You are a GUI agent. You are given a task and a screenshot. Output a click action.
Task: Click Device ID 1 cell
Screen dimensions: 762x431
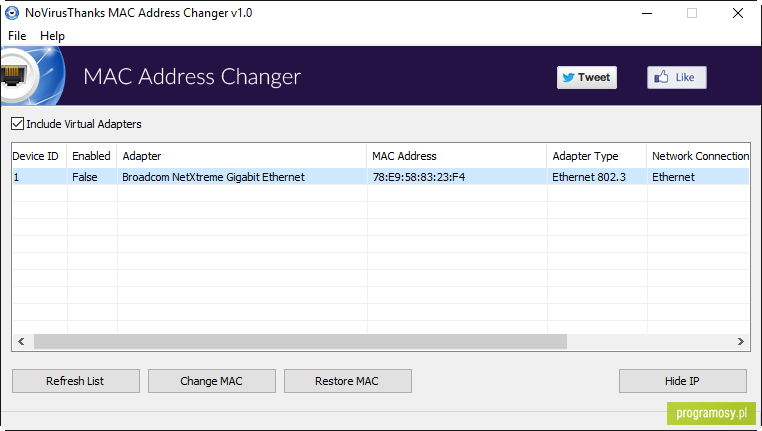click(x=17, y=177)
